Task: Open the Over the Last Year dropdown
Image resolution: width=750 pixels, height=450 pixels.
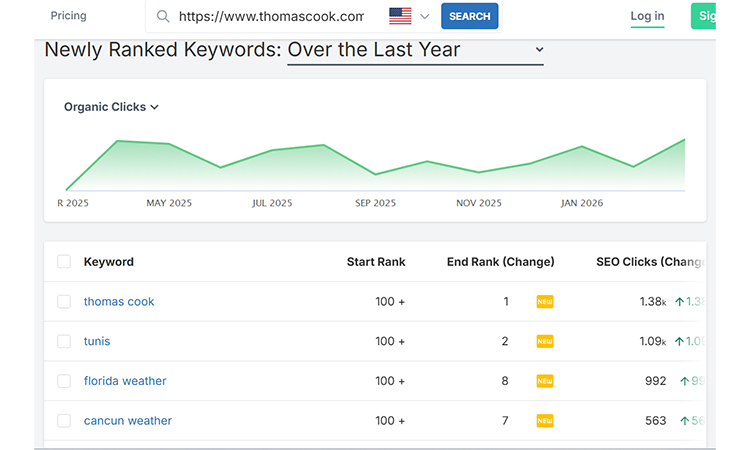Action: coord(415,50)
